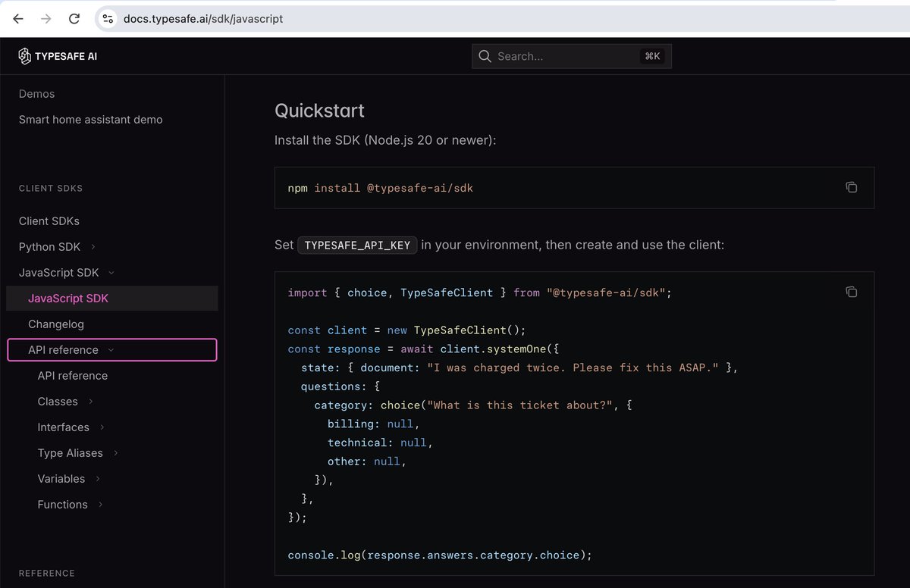Open the Client SDKs page

pos(49,221)
